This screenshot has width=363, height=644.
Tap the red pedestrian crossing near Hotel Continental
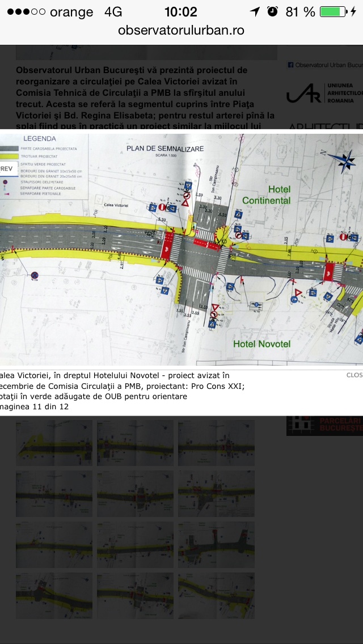(x=207, y=243)
